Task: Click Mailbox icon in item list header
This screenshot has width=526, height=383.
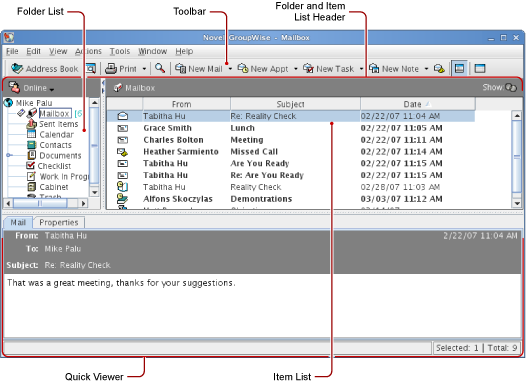Action: 117,88
